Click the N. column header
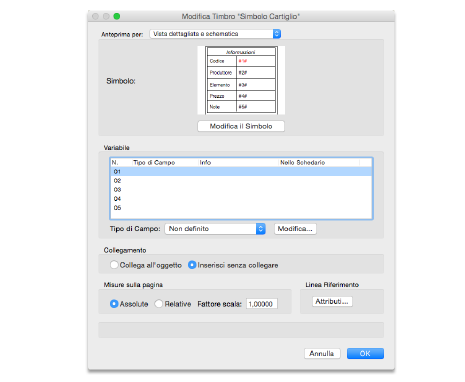The width and height of the screenshot is (465, 382). pyautogui.click(x=121, y=162)
